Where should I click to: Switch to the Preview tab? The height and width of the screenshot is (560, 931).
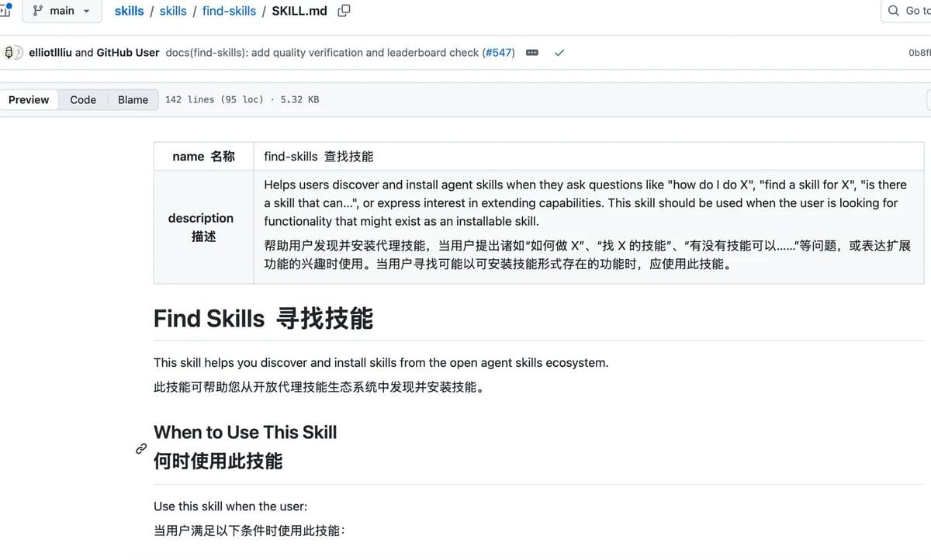click(x=29, y=99)
